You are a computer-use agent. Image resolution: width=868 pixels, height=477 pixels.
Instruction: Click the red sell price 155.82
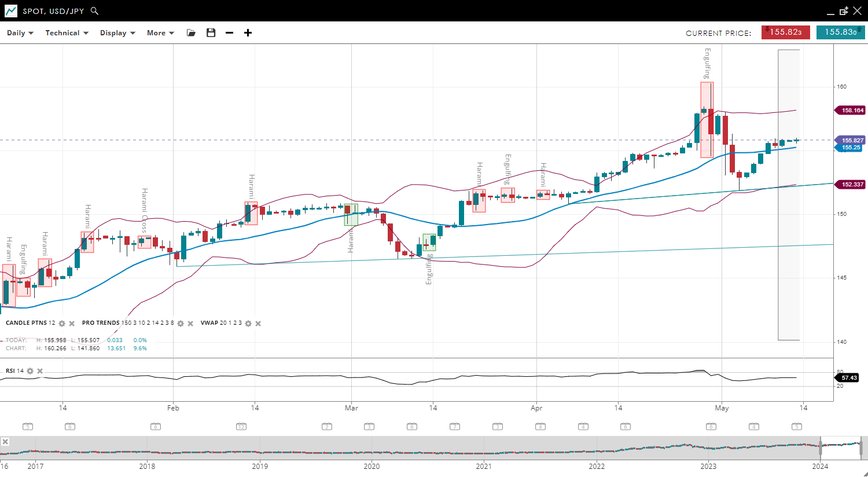point(785,32)
